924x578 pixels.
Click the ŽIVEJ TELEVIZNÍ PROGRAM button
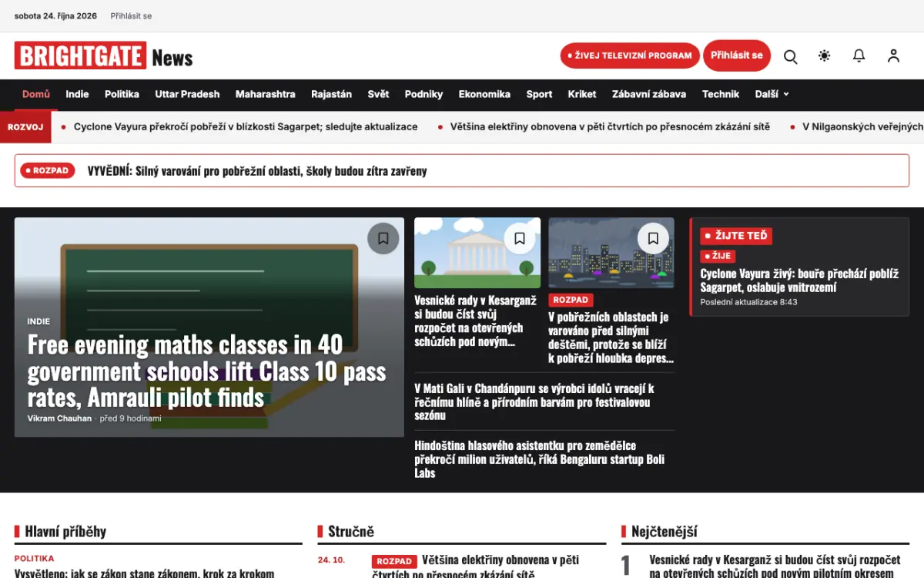(630, 55)
